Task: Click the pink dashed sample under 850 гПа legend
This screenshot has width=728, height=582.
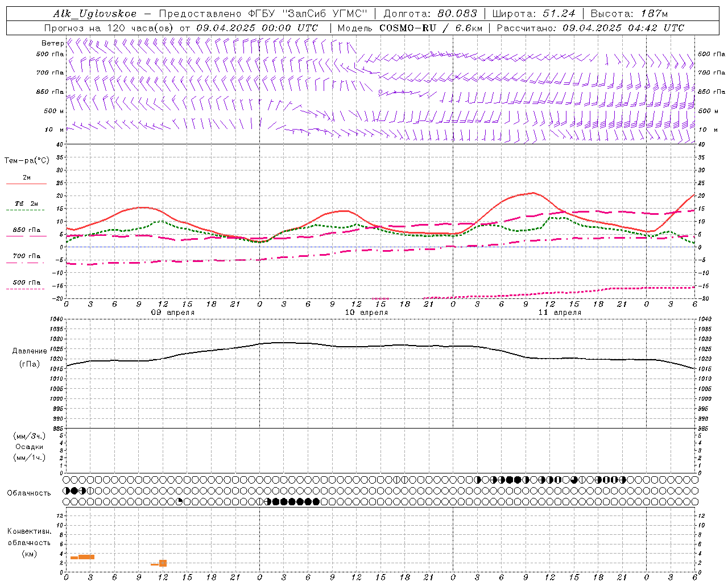Action: (26, 236)
